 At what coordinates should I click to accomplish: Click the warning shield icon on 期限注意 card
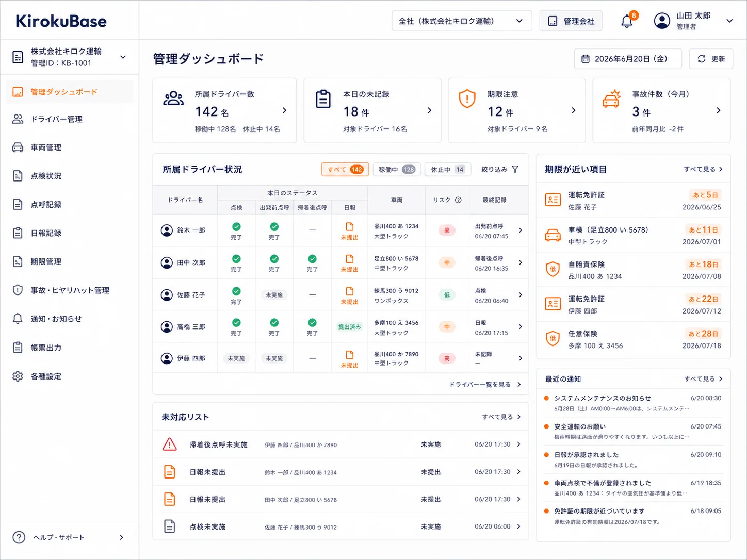(x=467, y=98)
